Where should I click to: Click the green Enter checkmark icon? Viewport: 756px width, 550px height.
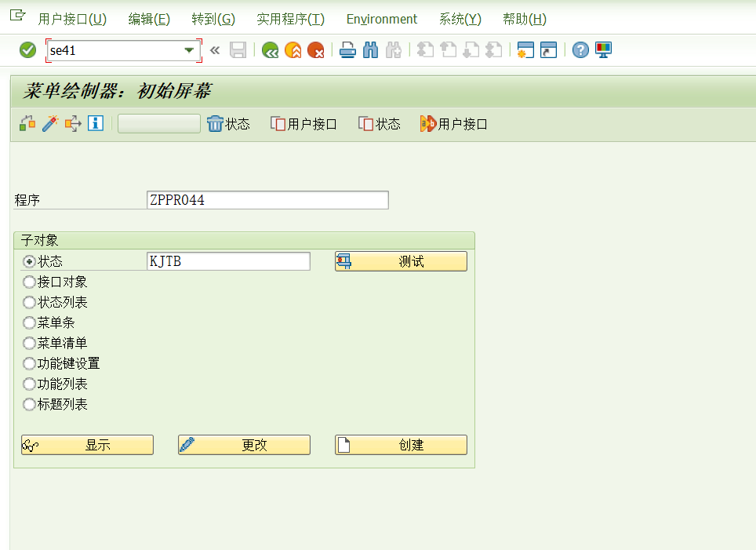[27, 49]
